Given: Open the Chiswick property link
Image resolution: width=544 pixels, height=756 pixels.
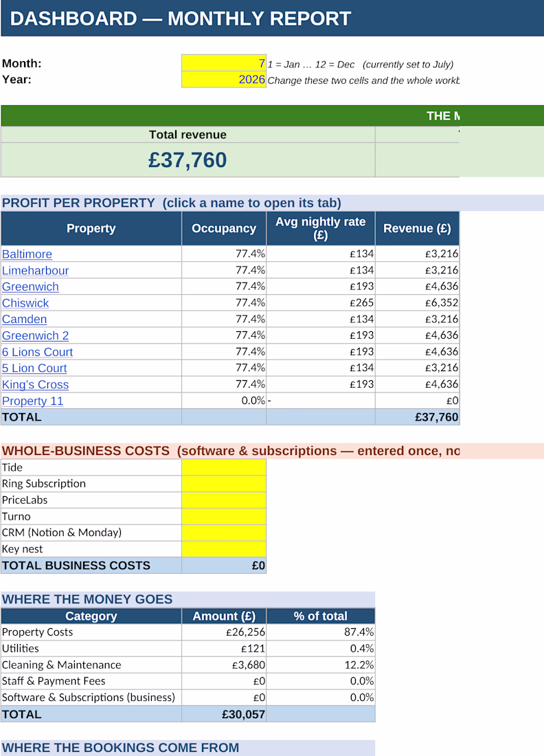Looking at the screenshot, I should [x=25, y=303].
